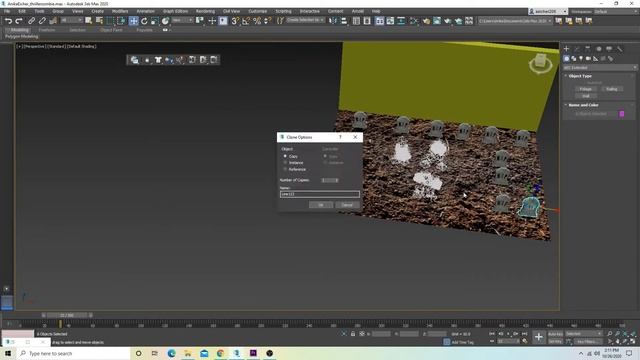Open the Customize menu

[258, 11]
